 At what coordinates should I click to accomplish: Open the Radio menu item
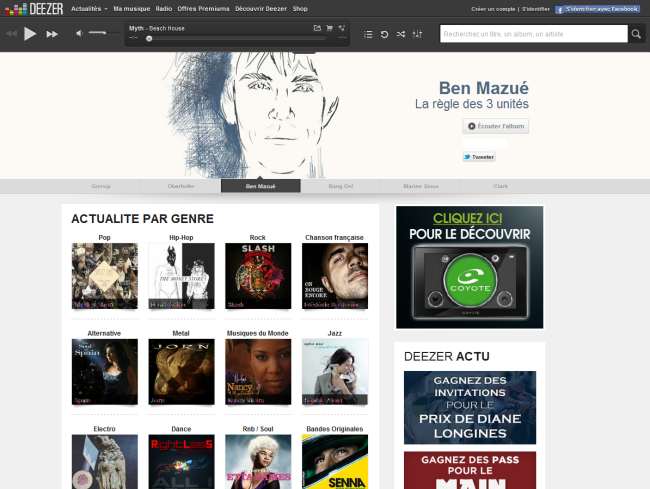tap(164, 9)
